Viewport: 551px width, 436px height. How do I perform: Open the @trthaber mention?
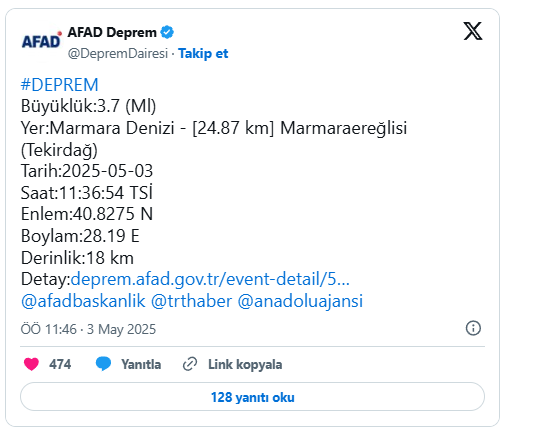coord(192,301)
